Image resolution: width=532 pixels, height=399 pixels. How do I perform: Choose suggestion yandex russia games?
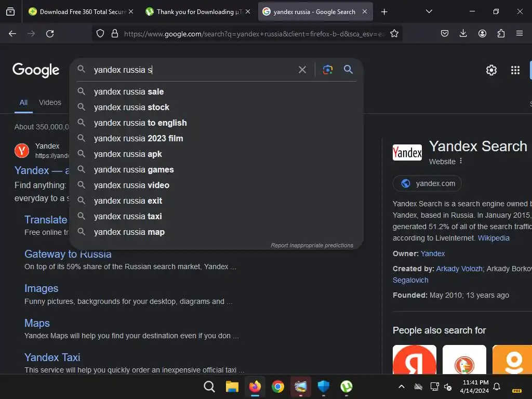click(217, 170)
